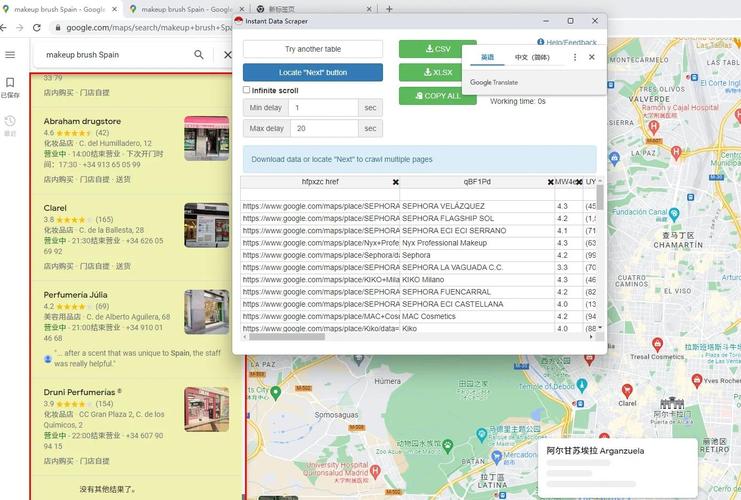Close the Google Translate popup
The image size is (741, 500).
[592, 57]
